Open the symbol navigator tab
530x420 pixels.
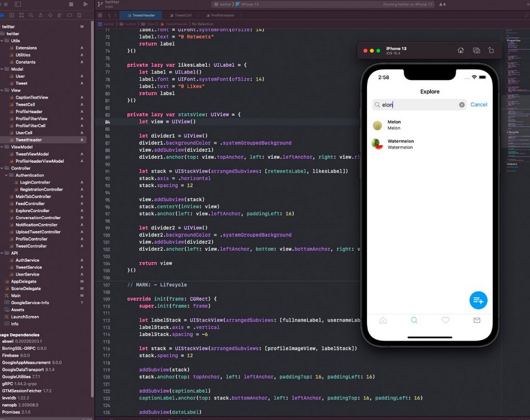click(x=21, y=15)
